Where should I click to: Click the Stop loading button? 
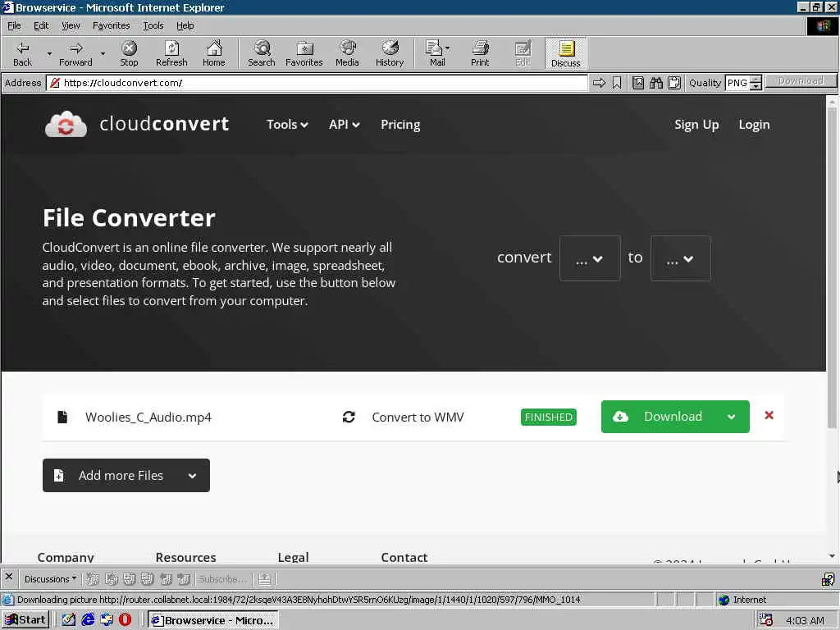129,53
